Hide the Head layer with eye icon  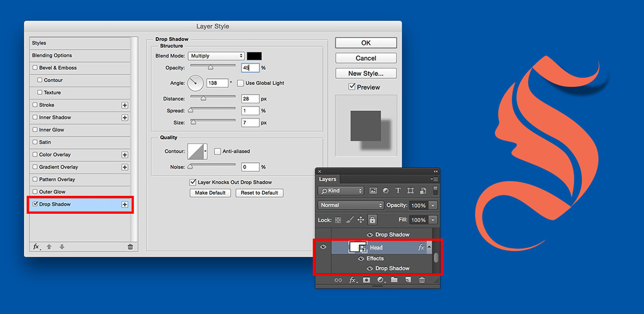pyautogui.click(x=323, y=247)
